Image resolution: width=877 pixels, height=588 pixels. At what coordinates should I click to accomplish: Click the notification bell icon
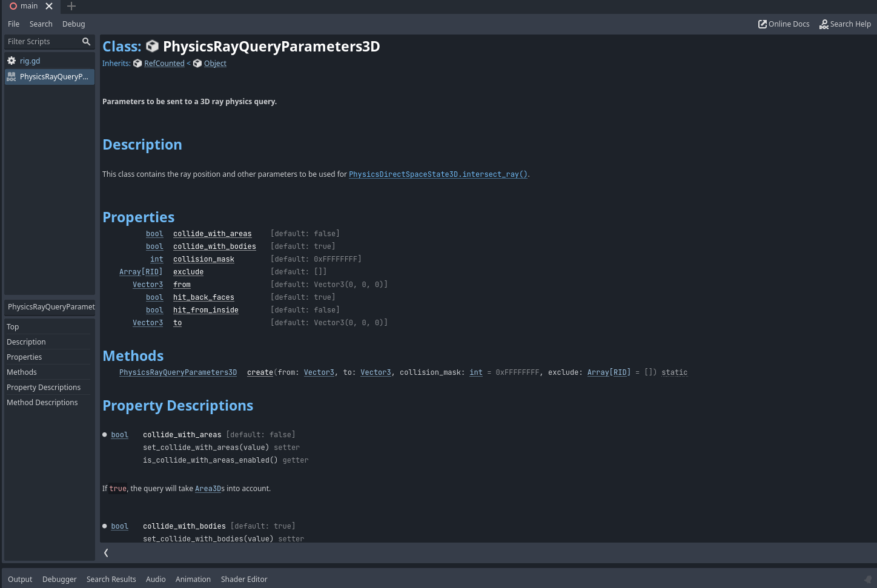(867, 579)
